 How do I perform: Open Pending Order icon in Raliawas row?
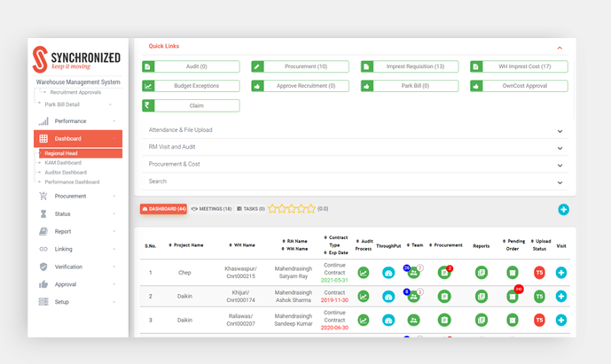tap(512, 320)
